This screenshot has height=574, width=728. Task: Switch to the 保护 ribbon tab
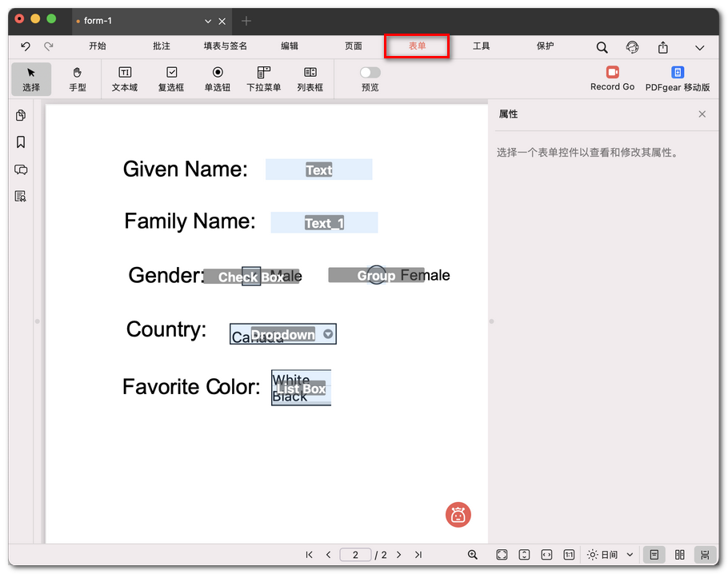coord(545,46)
